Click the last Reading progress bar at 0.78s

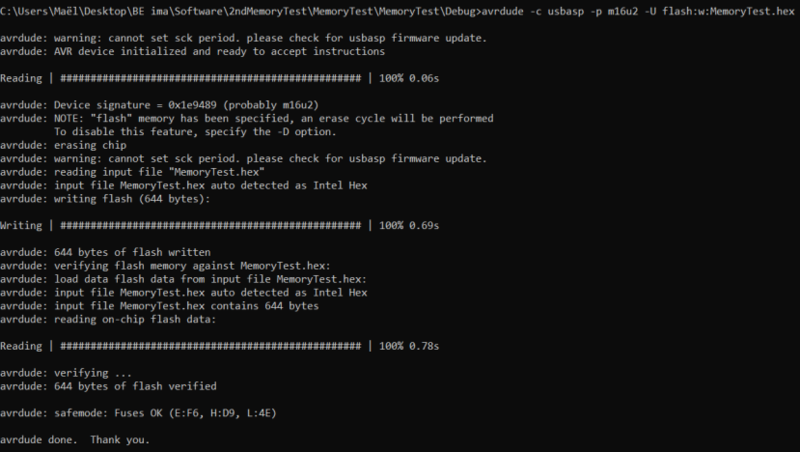(210, 346)
